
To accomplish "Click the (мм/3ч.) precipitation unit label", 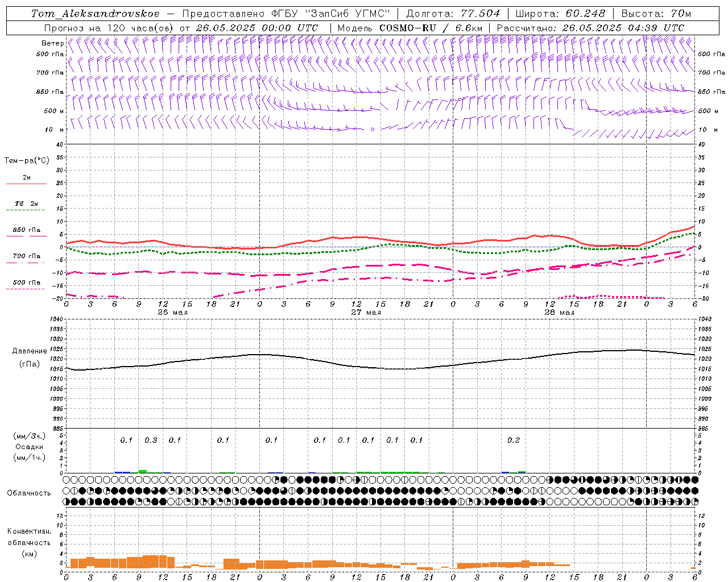I will 30,436.
